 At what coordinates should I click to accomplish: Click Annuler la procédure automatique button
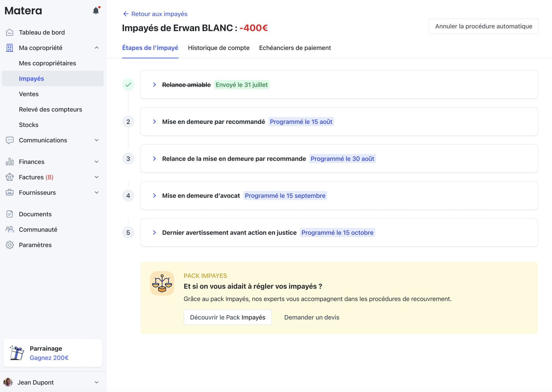(x=483, y=26)
